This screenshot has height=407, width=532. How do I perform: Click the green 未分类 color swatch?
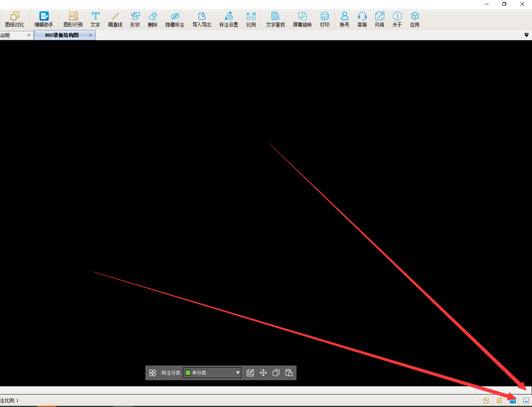[x=188, y=373]
